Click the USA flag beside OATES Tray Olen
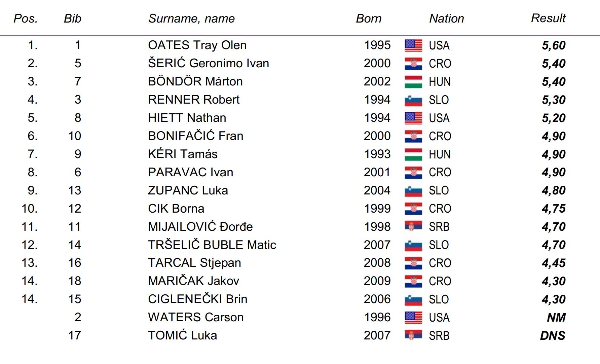Image resolution: width=600 pixels, height=364 pixels. [413, 45]
